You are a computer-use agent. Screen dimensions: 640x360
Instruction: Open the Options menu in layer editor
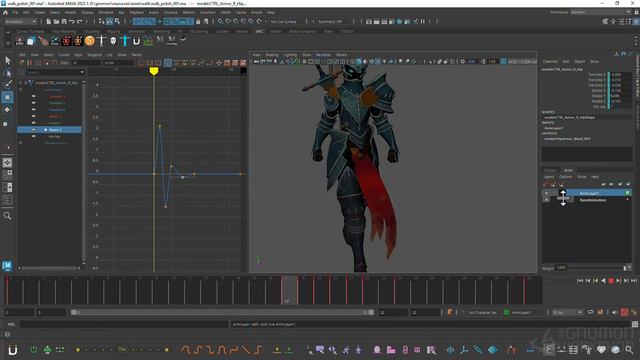click(565, 177)
